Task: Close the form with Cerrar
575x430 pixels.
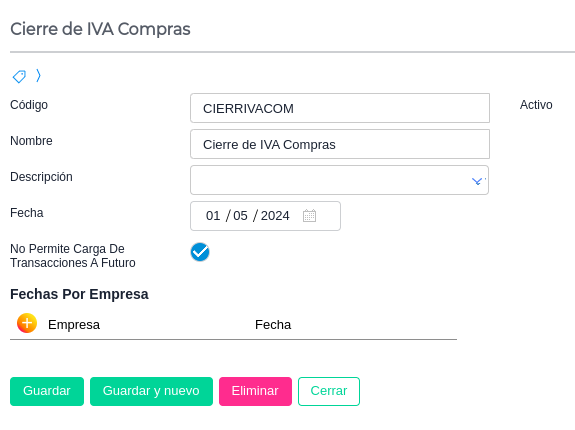Action: point(329,391)
